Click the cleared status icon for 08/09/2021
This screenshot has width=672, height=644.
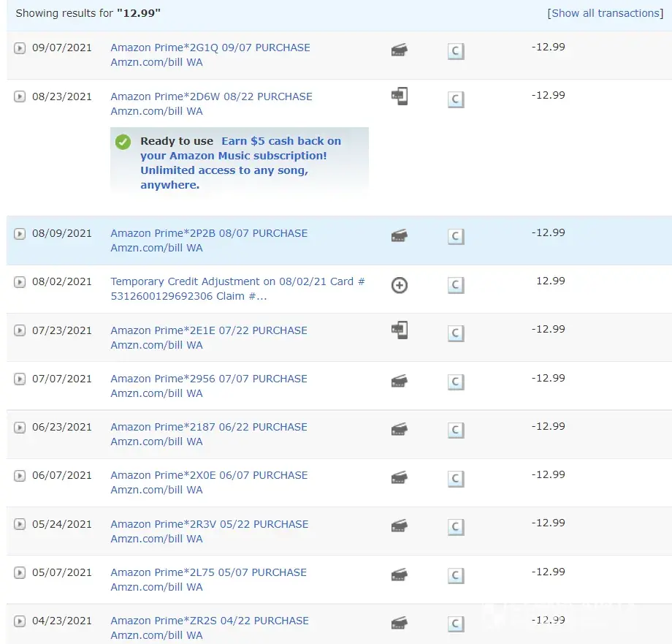[456, 237]
